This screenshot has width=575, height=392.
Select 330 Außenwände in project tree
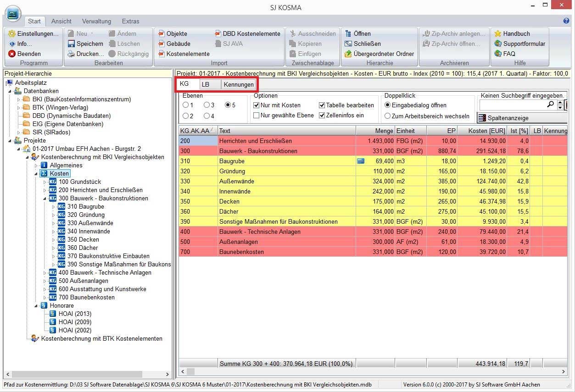pos(90,223)
